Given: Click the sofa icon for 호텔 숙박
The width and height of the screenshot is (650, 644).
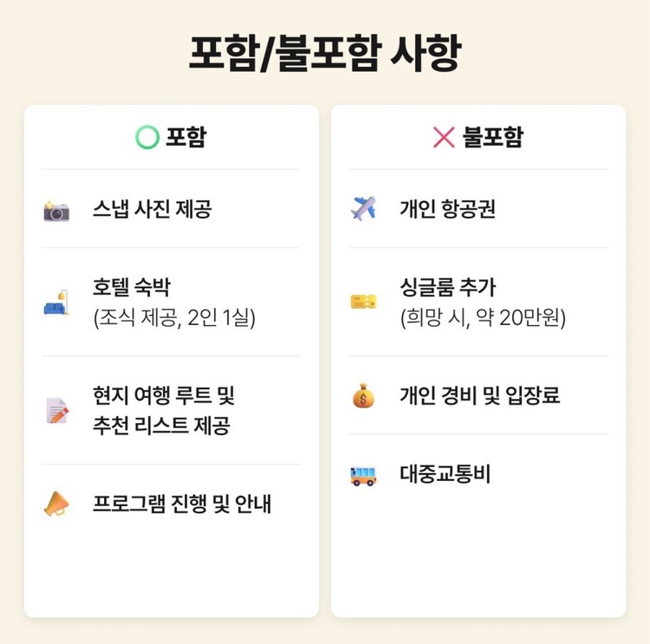Looking at the screenshot, I should click(x=56, y=302).
